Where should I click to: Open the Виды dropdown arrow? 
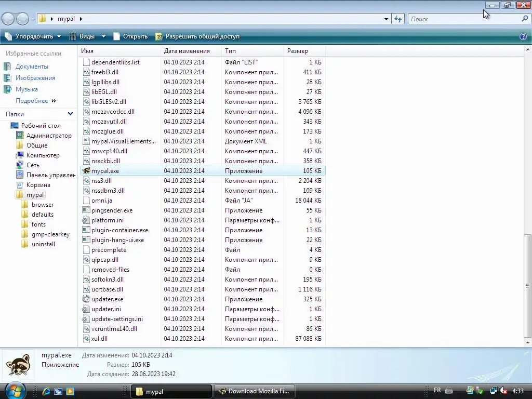coord(103,36)
